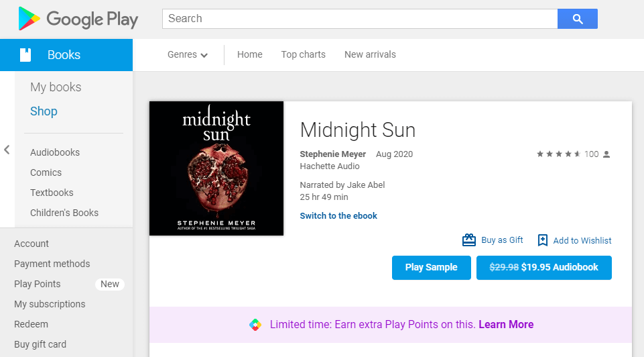Click the reviewer count person icon
This screenshot has width=644, height=357.
click(606, 154)
